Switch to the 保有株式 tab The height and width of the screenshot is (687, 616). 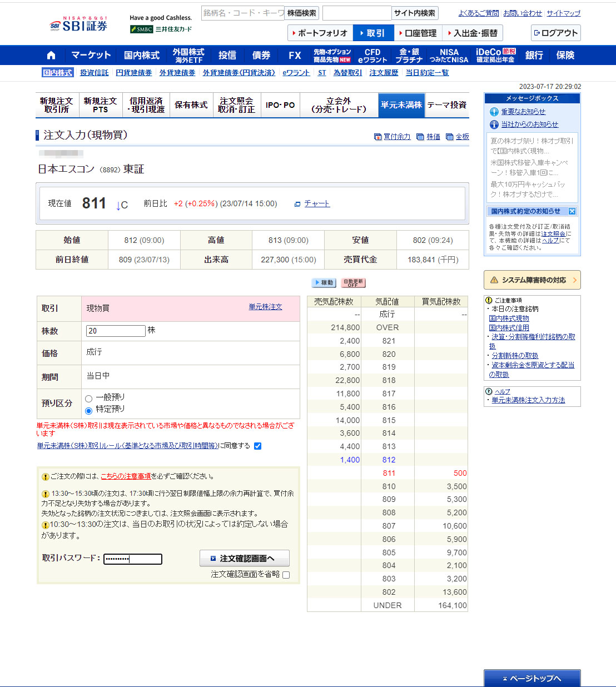(191, 105)
